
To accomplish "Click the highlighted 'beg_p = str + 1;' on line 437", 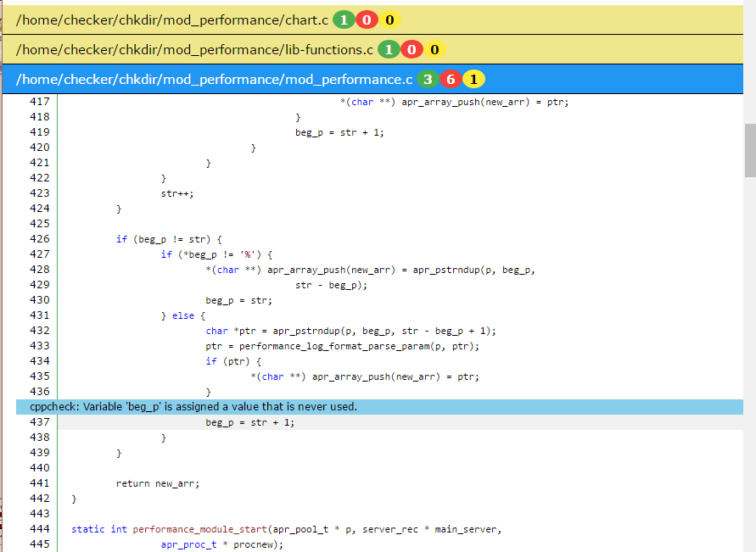I will point(249,422).
